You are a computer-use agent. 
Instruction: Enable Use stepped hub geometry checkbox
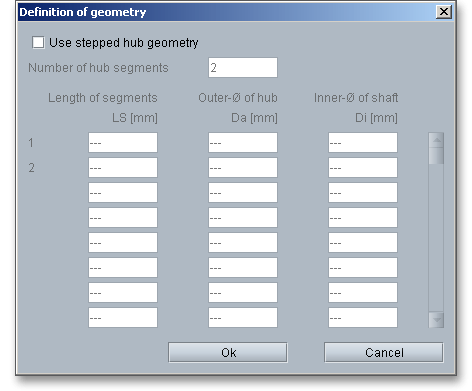pos(38,43)
